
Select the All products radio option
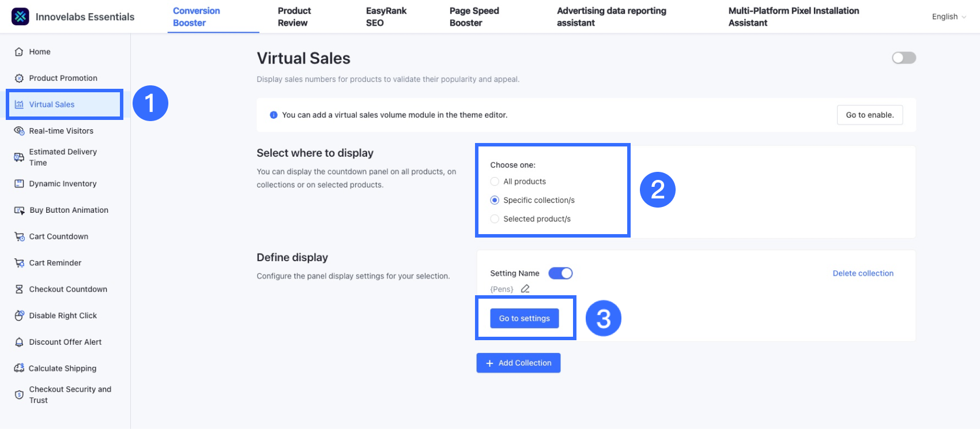pos(495,182)
